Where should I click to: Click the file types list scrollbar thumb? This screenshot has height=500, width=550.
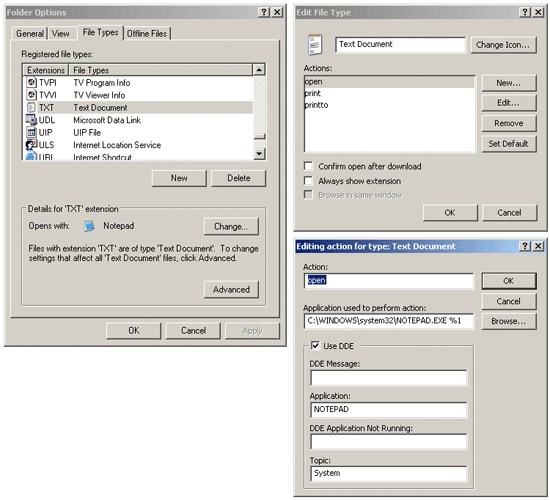(259, 136)
